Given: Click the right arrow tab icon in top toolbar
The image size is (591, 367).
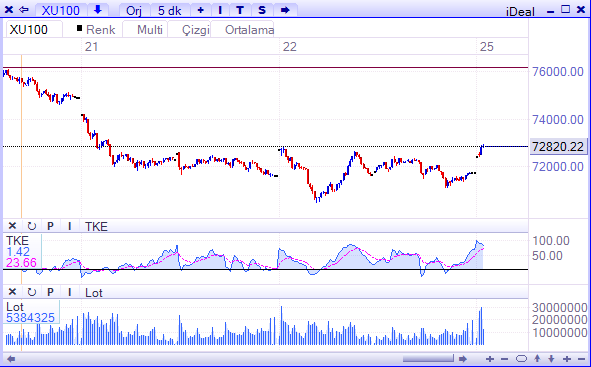Looking at the screenshot, I should tap(285, 10).
